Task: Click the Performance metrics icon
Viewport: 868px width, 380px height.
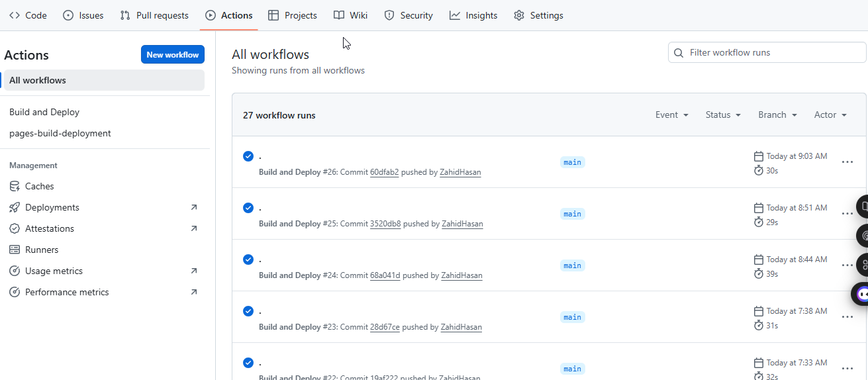Action: point(15,292)
